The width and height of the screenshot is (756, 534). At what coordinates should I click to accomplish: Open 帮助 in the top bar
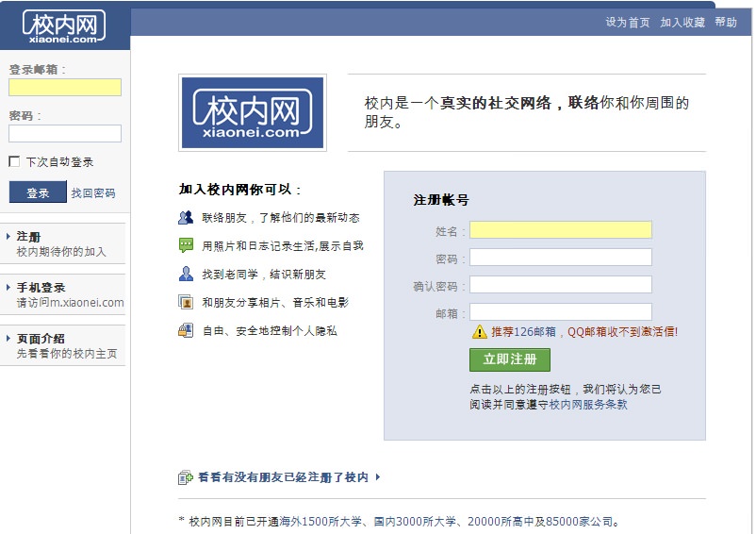pos(726,23)
